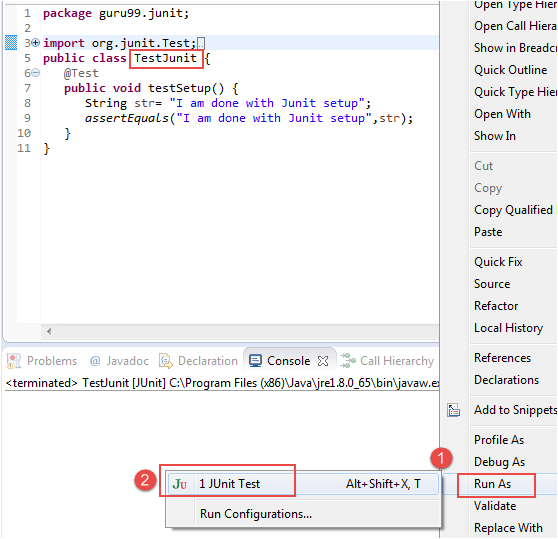Click the Javadoc @ icon
This screenshot has width=558, height=539.
pos(95,361)
